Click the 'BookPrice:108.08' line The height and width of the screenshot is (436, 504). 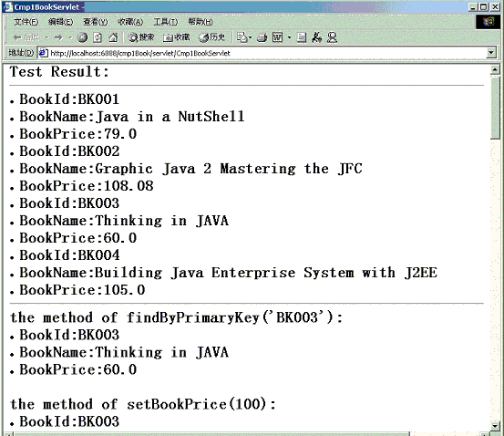(87, 186)
